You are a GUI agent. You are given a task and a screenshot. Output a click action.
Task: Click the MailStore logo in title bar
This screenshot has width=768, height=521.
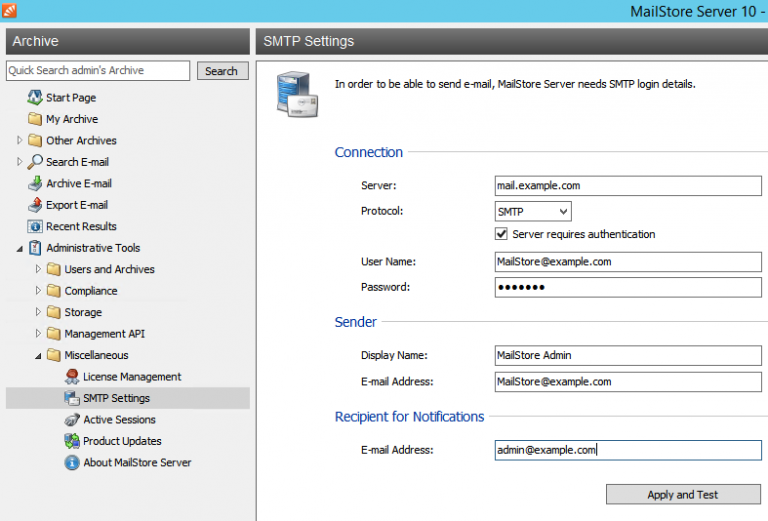pos(9,10)
